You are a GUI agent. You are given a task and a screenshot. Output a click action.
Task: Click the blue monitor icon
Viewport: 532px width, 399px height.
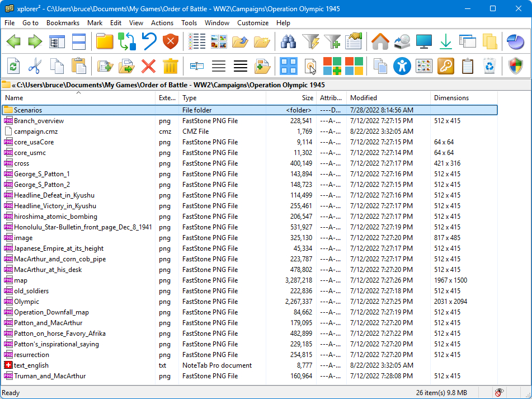click(x=424, y=41)
